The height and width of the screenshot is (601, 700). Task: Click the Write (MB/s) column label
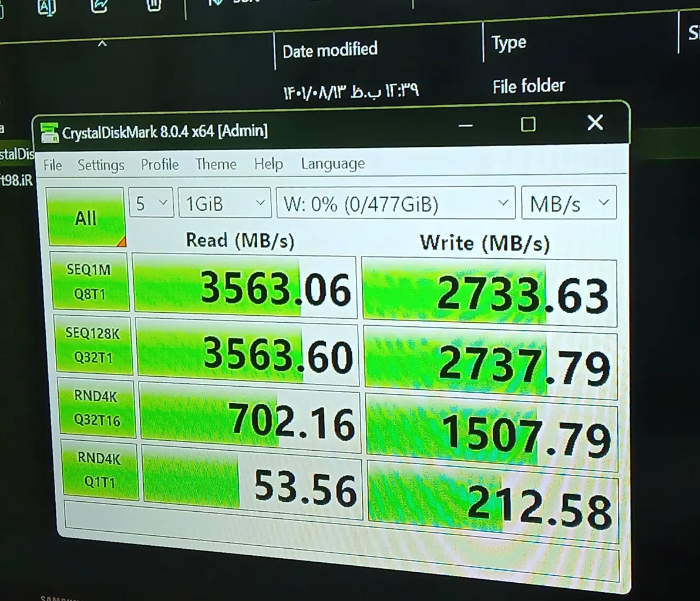[x=485, y=244]
